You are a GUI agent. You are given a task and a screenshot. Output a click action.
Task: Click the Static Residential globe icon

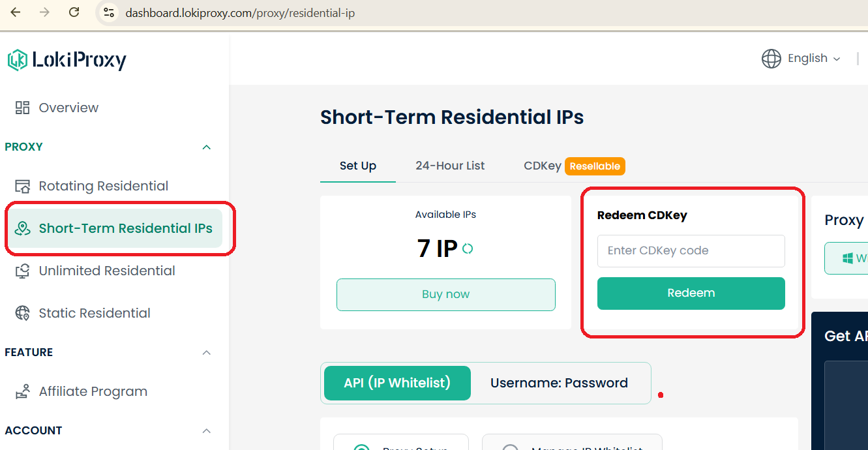[23, 314]
